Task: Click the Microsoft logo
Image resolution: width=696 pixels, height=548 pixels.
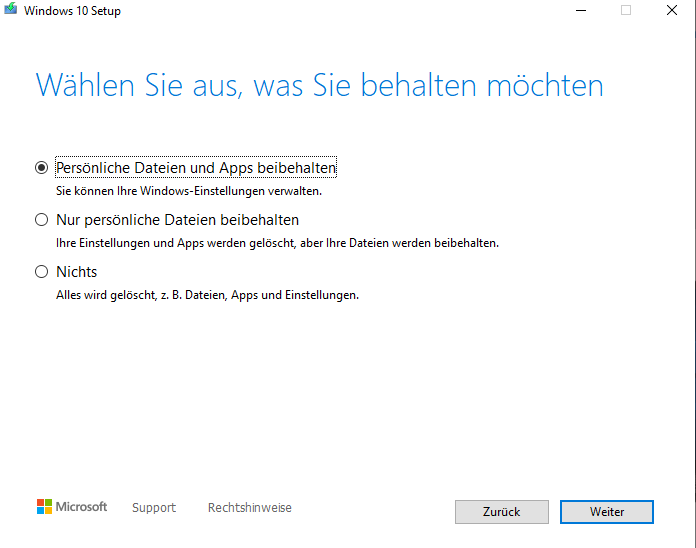Action: 72,506
